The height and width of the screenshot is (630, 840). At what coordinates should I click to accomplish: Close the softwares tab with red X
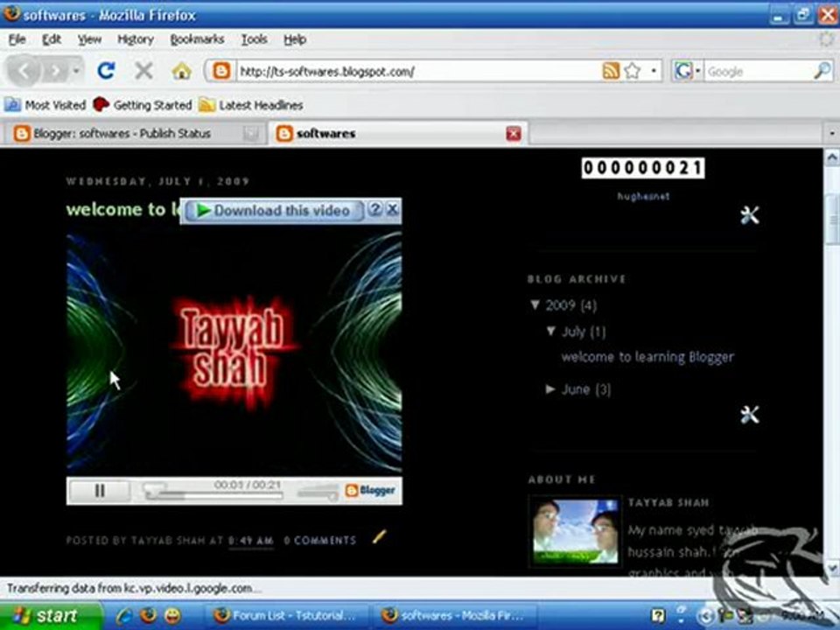tap(514, 133)
